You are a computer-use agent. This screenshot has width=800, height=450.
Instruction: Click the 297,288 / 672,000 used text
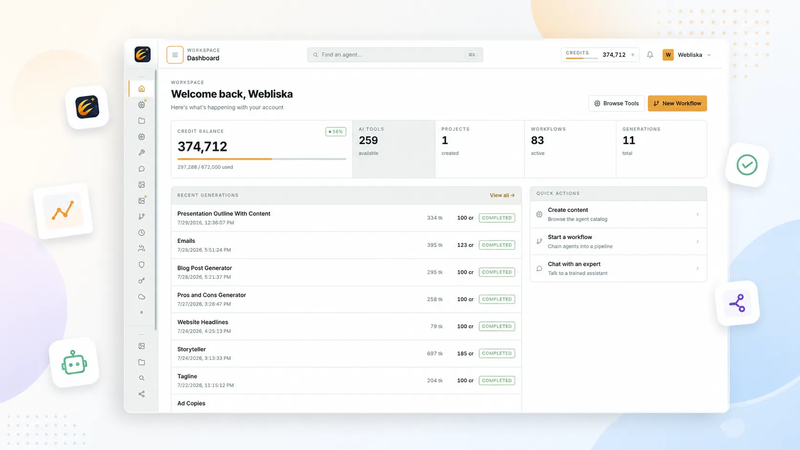(x=205, y=167)
